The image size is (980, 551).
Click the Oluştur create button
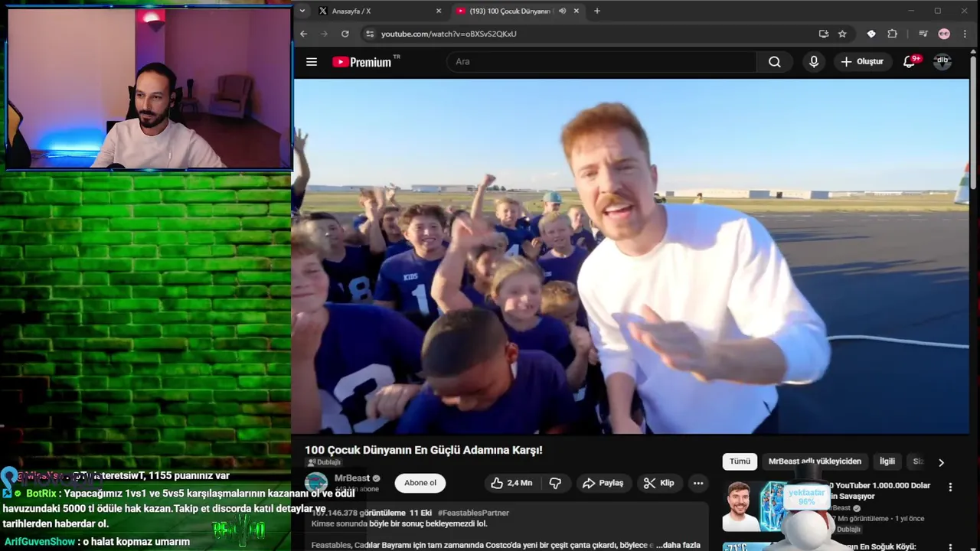tap(862, 62)
